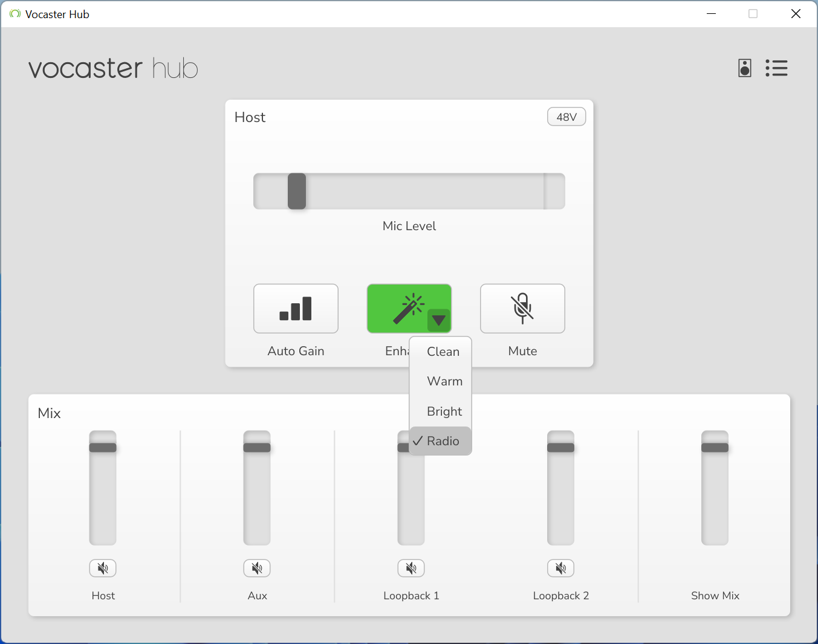Click the Aux mix fader handle
818x644 pixels.
(x=257, y=448)
